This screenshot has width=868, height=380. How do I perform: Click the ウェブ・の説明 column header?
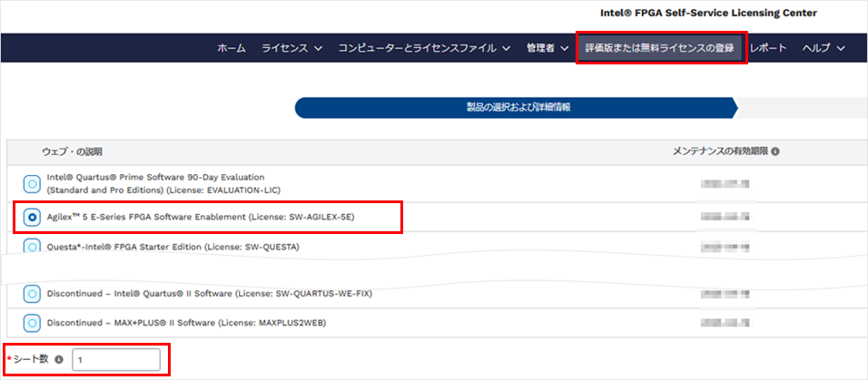72,151
